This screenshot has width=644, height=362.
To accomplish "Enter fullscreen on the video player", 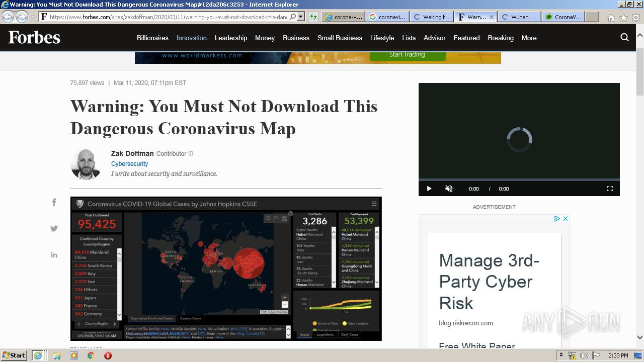I will [x=610, y=189].
